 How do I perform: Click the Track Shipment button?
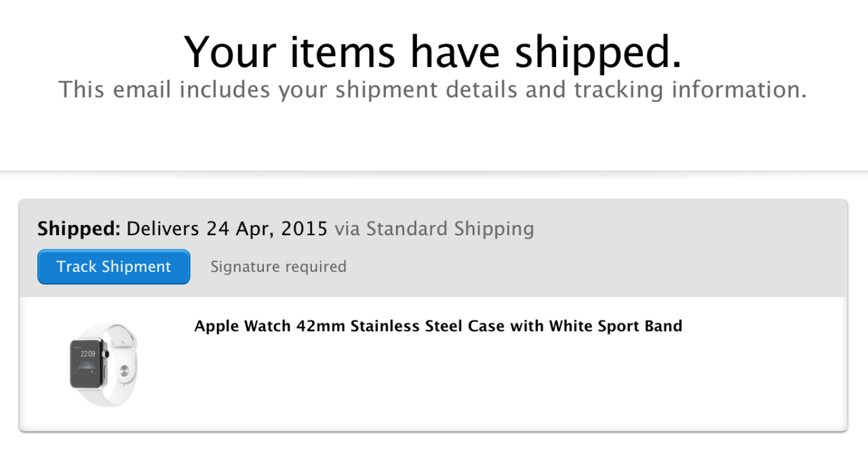[114, 267]
